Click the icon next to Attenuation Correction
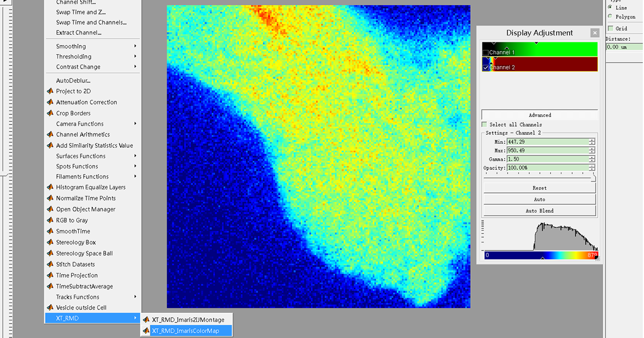The height and width of the screenshot is (338, 644). (x=50, y=102)
